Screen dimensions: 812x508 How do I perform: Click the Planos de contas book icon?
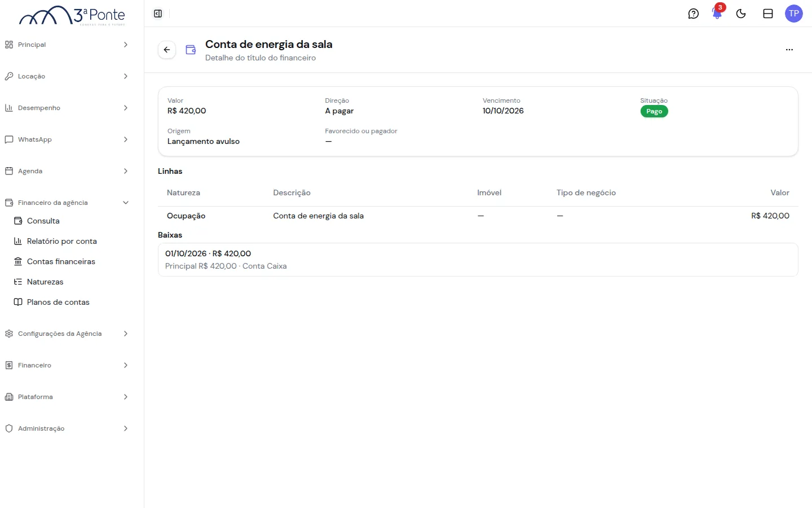pyautogui.click(x=18, y=302)
